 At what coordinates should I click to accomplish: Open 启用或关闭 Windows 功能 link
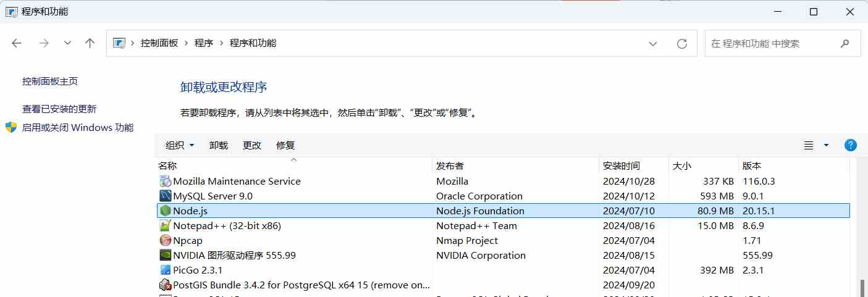pos(78,127)
